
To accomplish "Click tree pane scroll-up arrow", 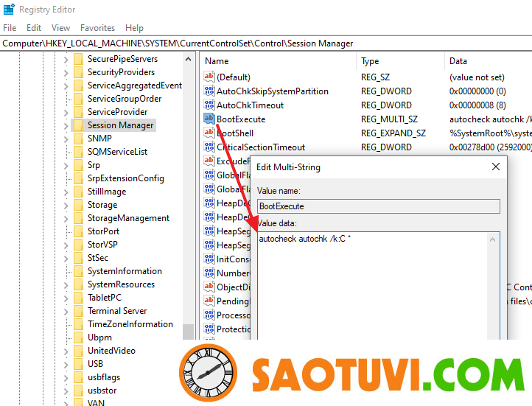I will click(x=189, y=60).
